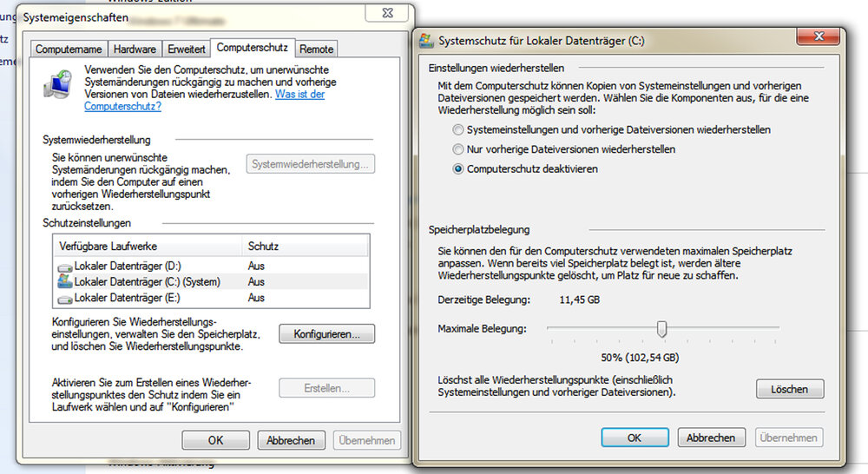868x474 pixels.
Task: Close the Systemeigenschaften window
Action: pyautogui.click(x=388, y=13)
